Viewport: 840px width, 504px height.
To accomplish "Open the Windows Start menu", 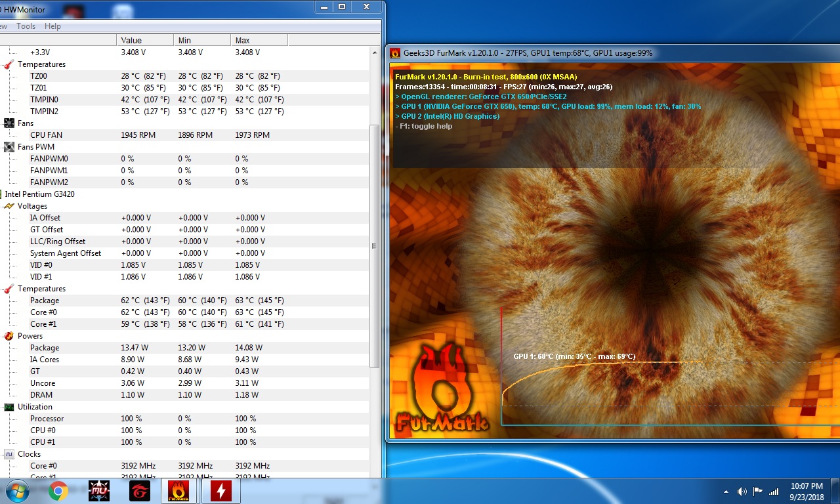I will pos(18,491).
